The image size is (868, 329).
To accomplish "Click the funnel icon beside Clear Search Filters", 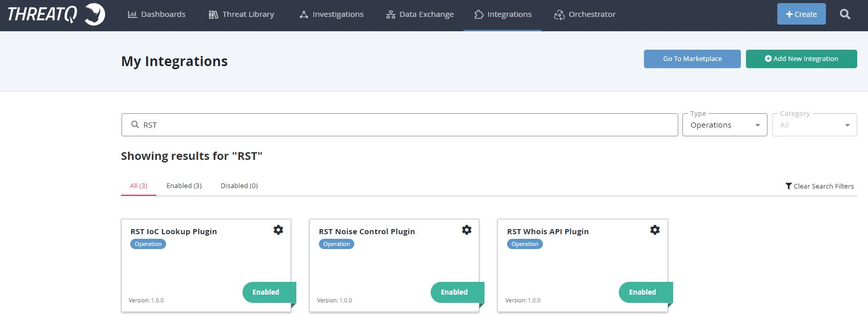I will (789, 186).
